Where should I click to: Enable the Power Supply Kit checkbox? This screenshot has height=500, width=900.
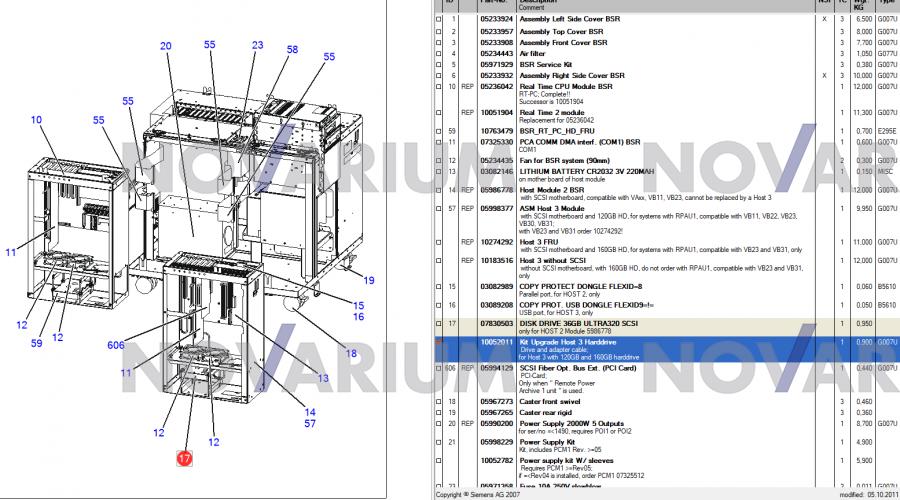tap(437, 441)
